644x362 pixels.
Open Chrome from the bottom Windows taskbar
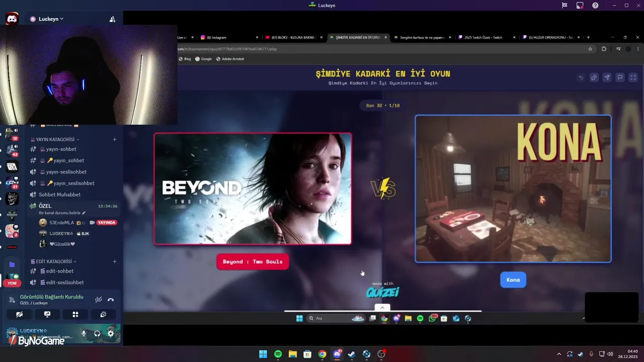[x=322, y=354]
